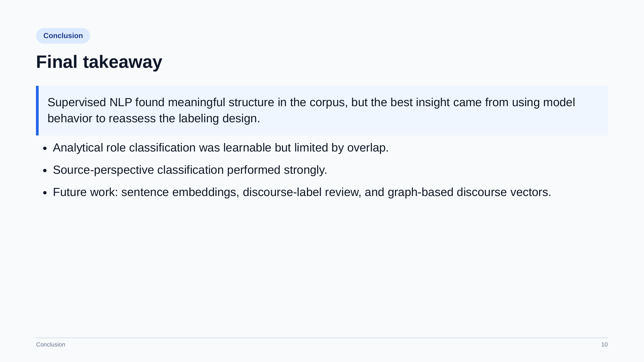Click the Future work bullet text

click(x=302, y=192)
